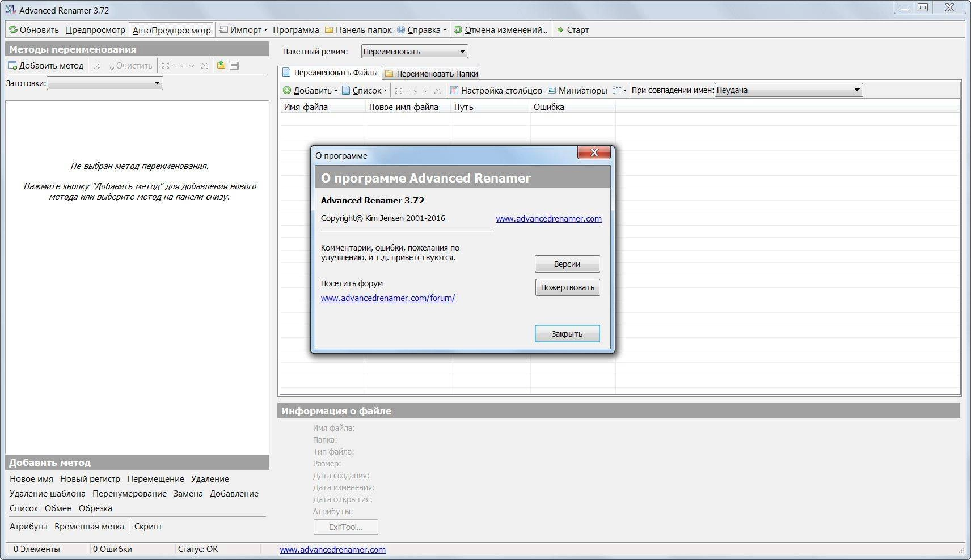Image resolution: width=971 pixels, height=560 pixels.
Task: Click the Обновить refresh toolbar button
Action: (x=33, y=30)
